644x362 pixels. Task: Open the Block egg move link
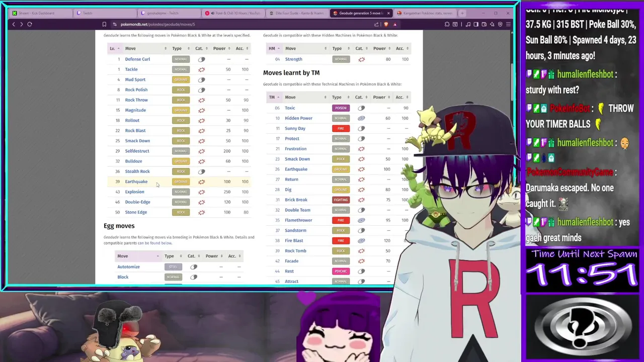tap(123, 277)
